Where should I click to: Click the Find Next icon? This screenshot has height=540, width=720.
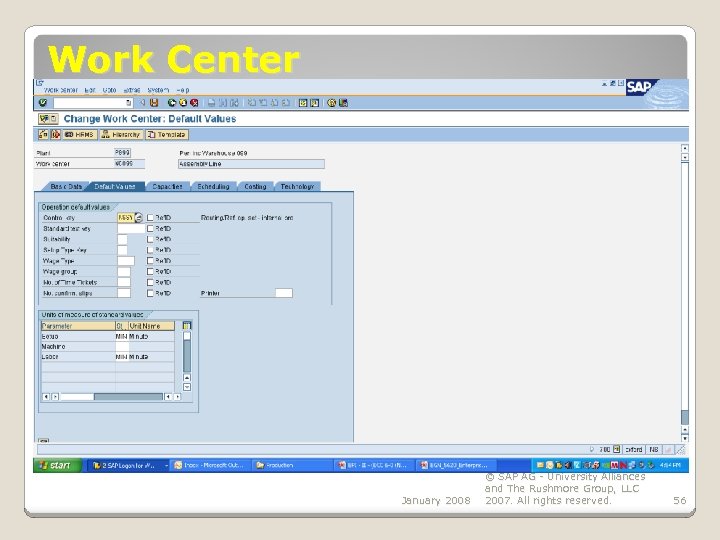(x=234, y=103)
